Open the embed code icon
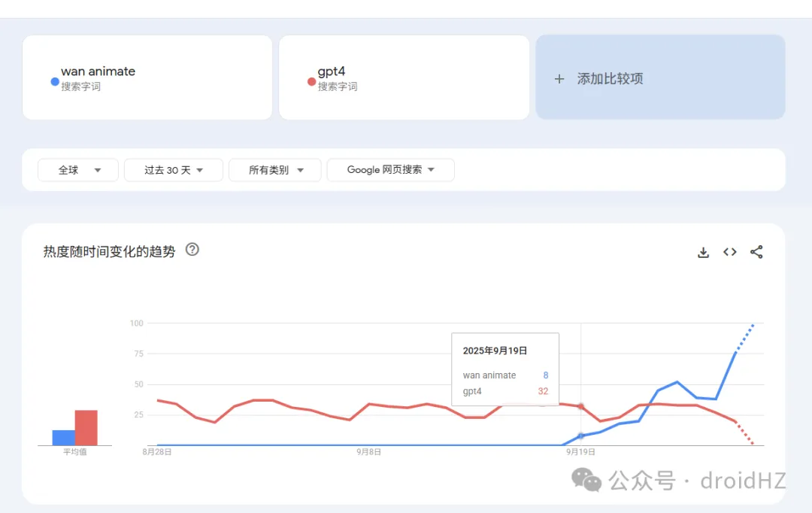 coord(729,252)
